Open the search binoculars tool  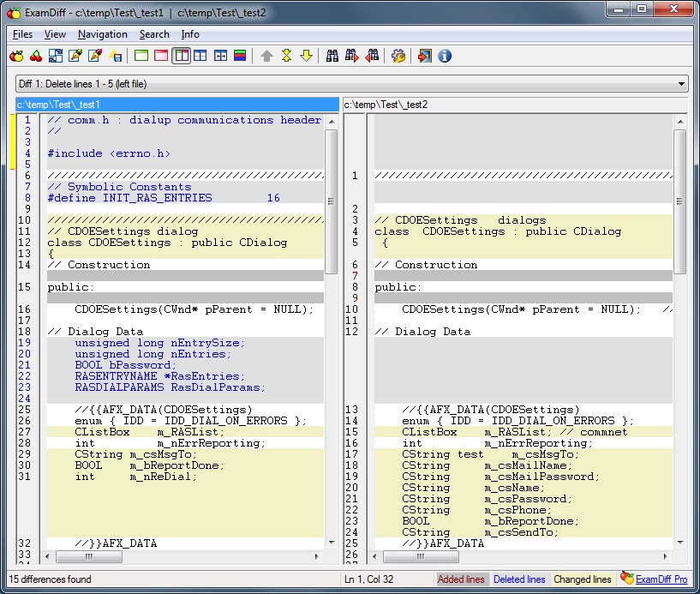pyautogui.click(x=332, y=55)
